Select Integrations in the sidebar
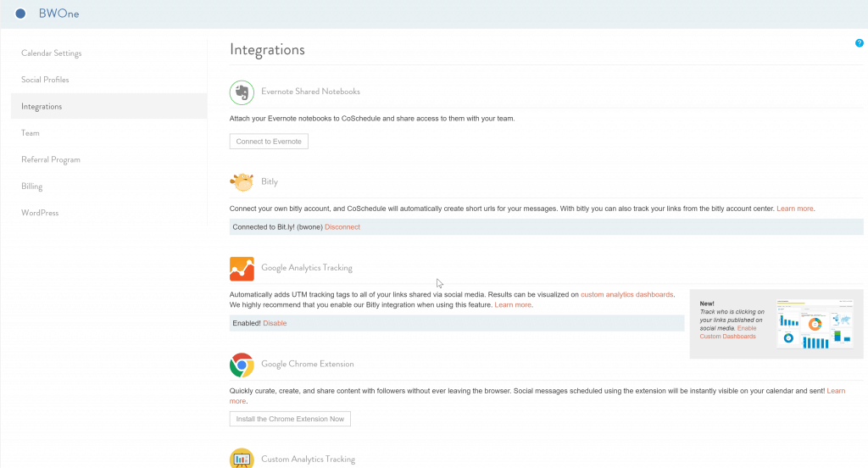 coord(109,106)
